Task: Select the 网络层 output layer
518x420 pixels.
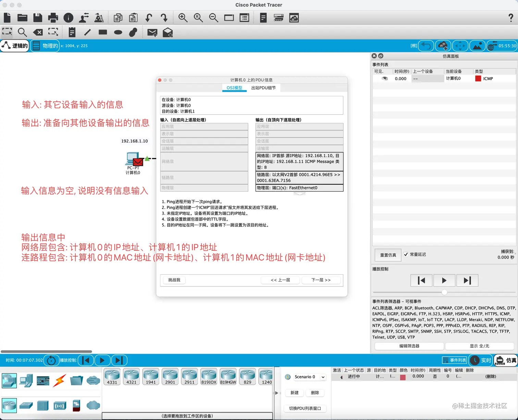Action: coord(299,161)
